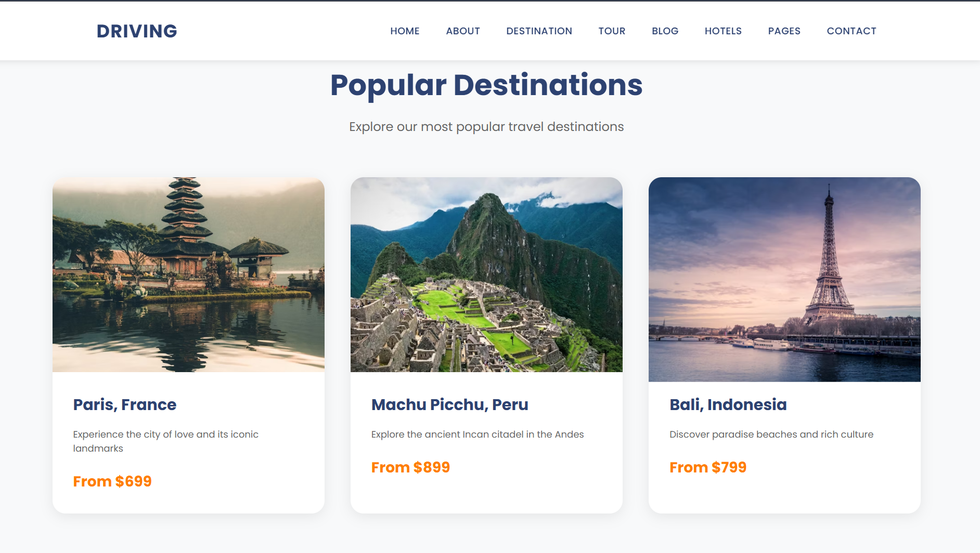This screenshot has width=980, height=553.
Task: Open the Machu Picchu mountain photo
Action: [486, 274]
